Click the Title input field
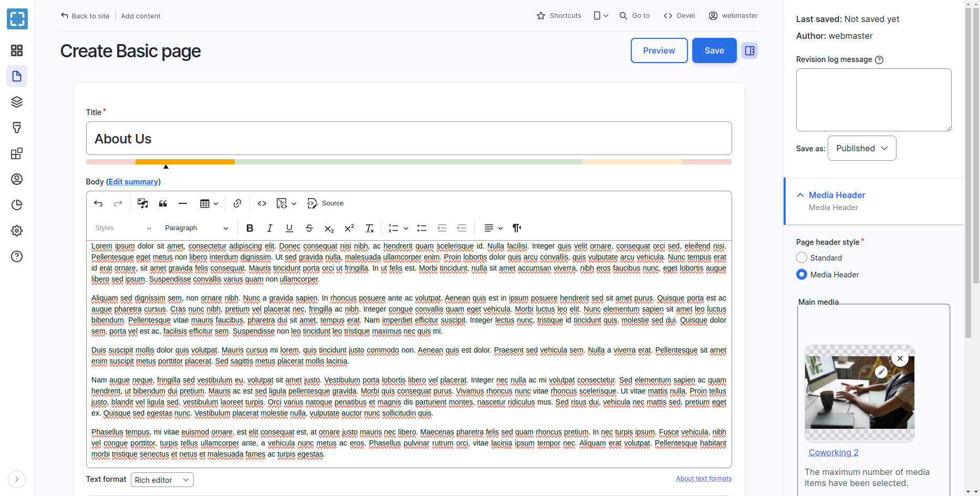The width and height of the screenshot is (980, 496). (x=409, y=138)
